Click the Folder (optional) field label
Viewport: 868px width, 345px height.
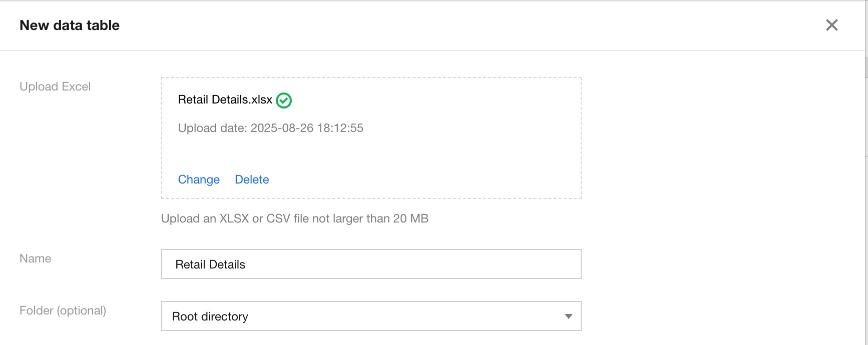(x=63, y=310)
